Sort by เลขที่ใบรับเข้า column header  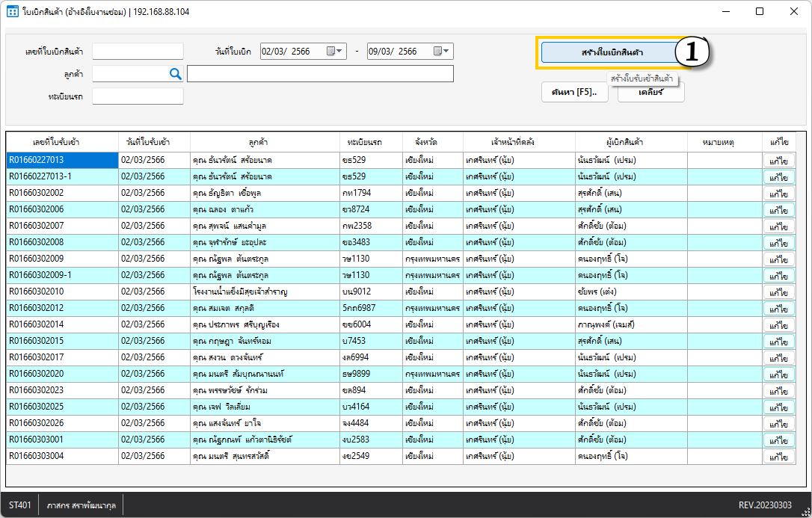click(62, 142)
